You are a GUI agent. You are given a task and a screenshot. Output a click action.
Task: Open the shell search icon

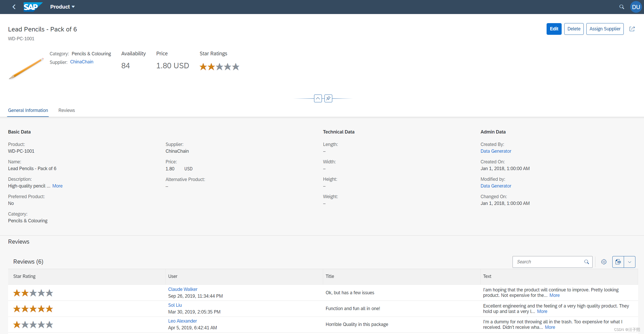(622, 7)
